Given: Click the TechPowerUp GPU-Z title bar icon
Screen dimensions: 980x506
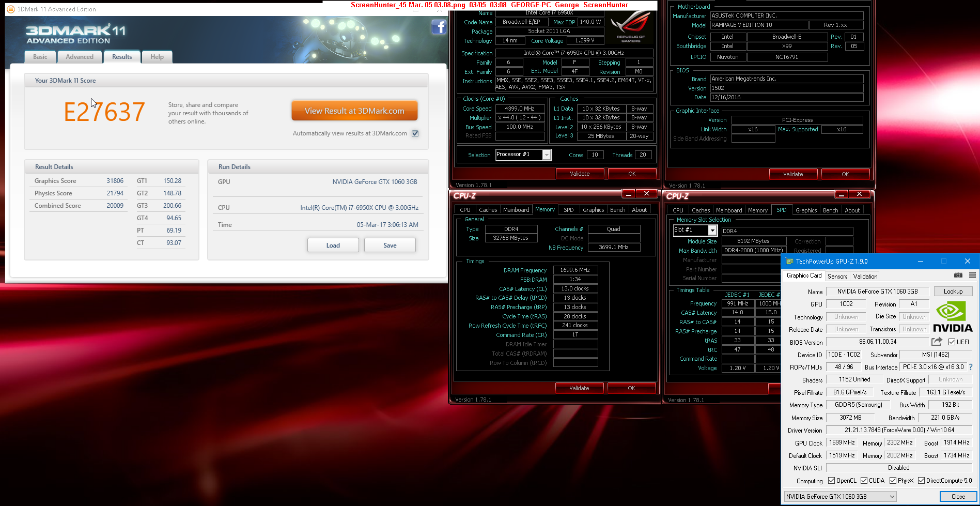Looking at the screenshot, I should click(x=789, y=261).
